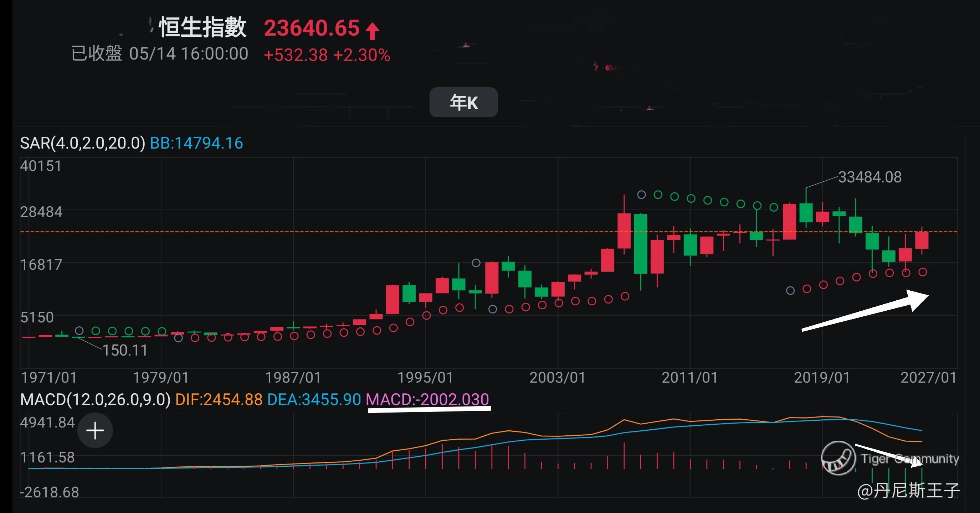Click the red up arrow beside price
The height and width of the screenshot is (513, 980).
373,31
